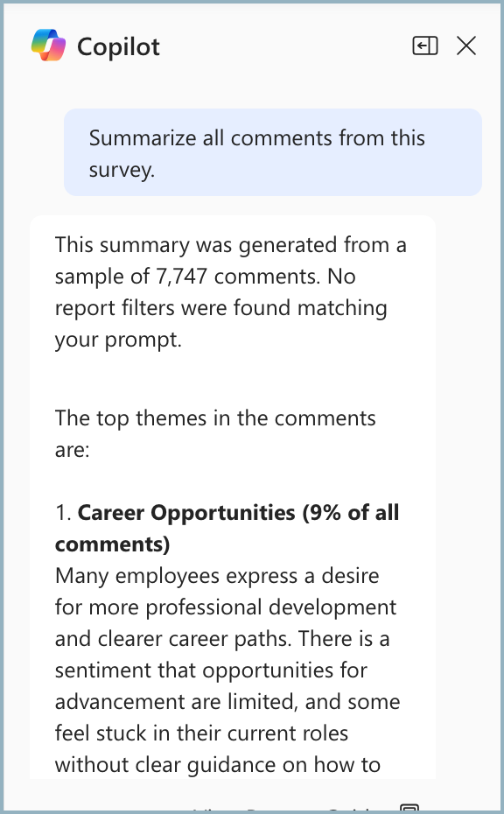Click the Copilot title text
The width and height of the screenshot is (504, 814).
coord(117,46)
